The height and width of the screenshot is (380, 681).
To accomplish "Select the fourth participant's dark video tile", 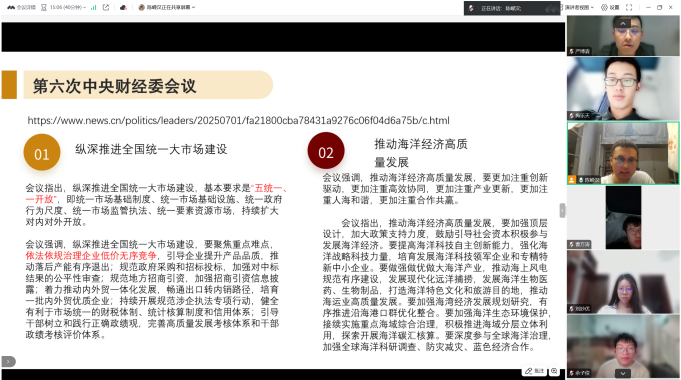I will (x=623, y=218).
